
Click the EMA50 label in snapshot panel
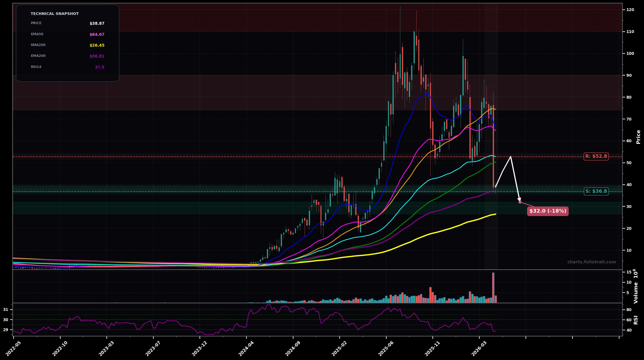point(37,34)
